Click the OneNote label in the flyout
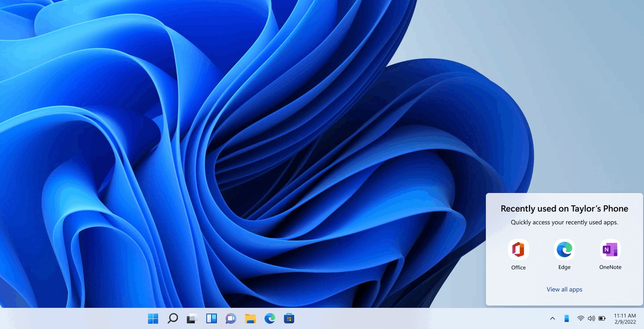The image size is (644, 329). click(610, 267)
